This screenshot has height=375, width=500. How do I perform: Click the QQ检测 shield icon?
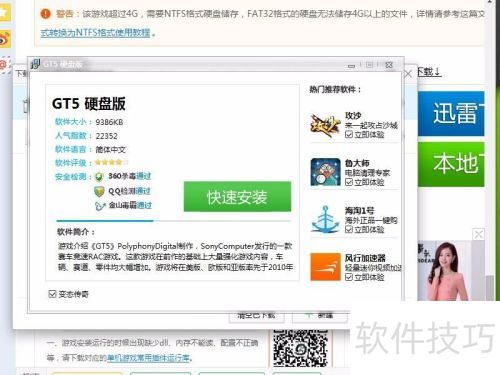[99, 191]
